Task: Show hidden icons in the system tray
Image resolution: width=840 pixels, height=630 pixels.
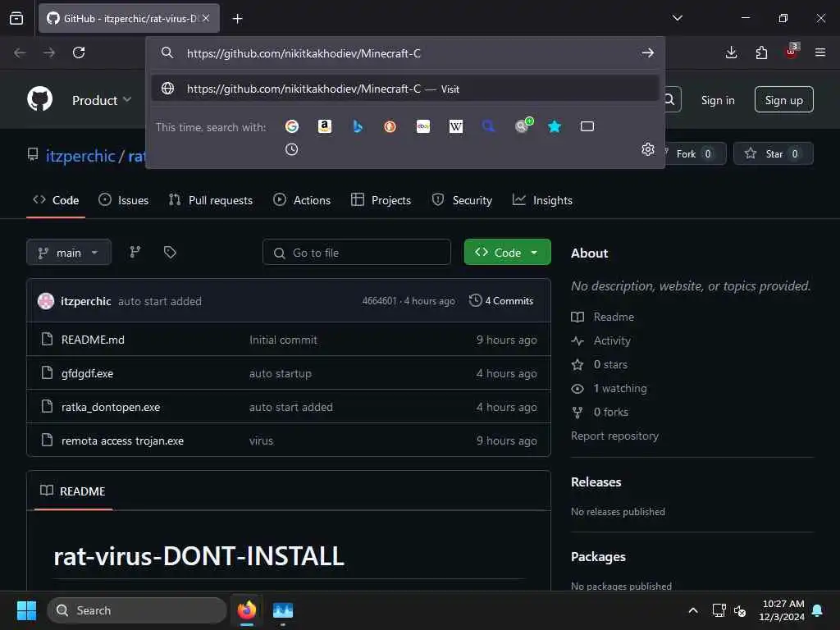Action: (692, 610)
